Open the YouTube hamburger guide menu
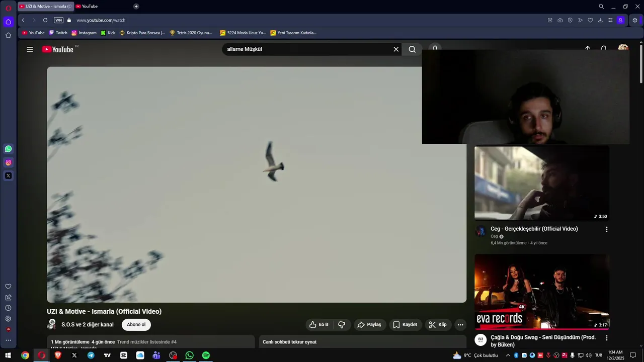This screenshot has height=362, width=644. click(30, 49)
